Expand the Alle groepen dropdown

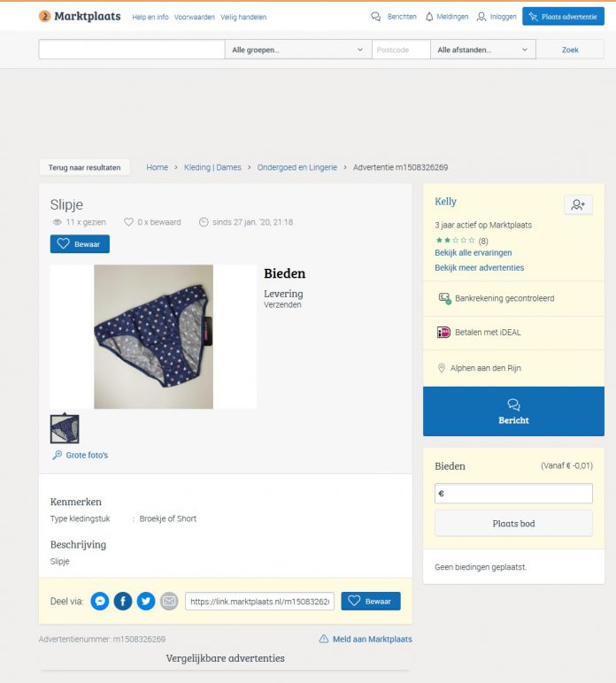click(298, 50)
